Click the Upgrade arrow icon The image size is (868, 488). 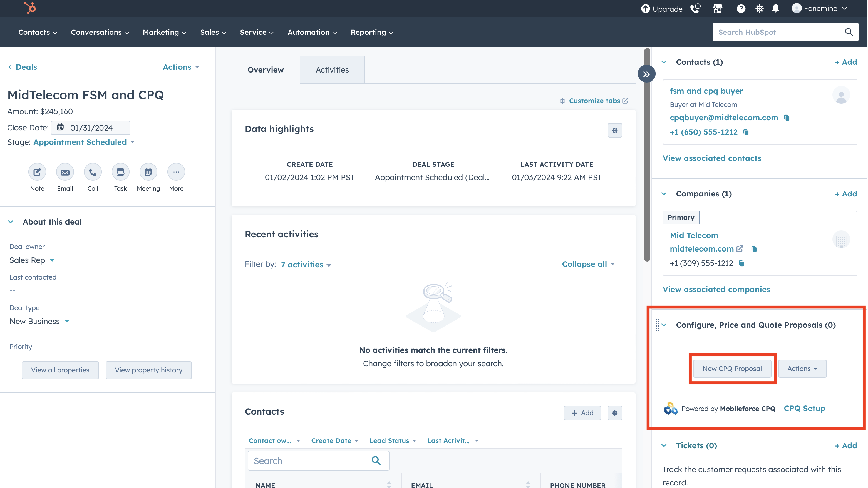645,8
